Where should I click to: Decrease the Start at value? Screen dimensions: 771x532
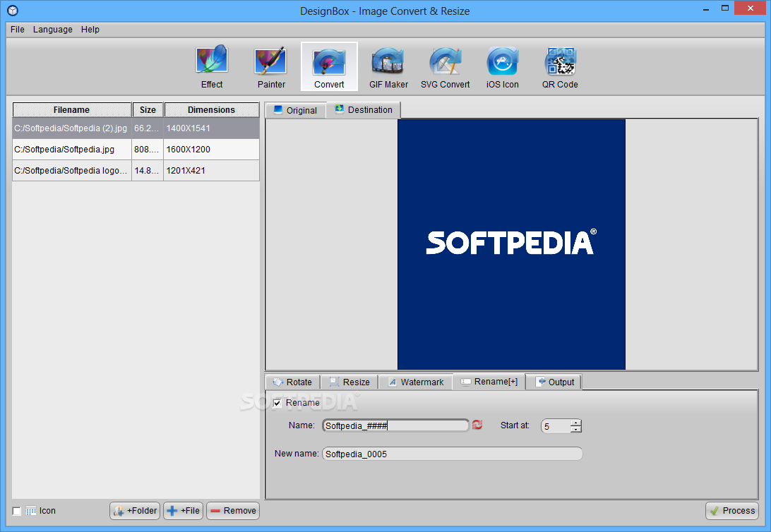(x=576, y=429)
